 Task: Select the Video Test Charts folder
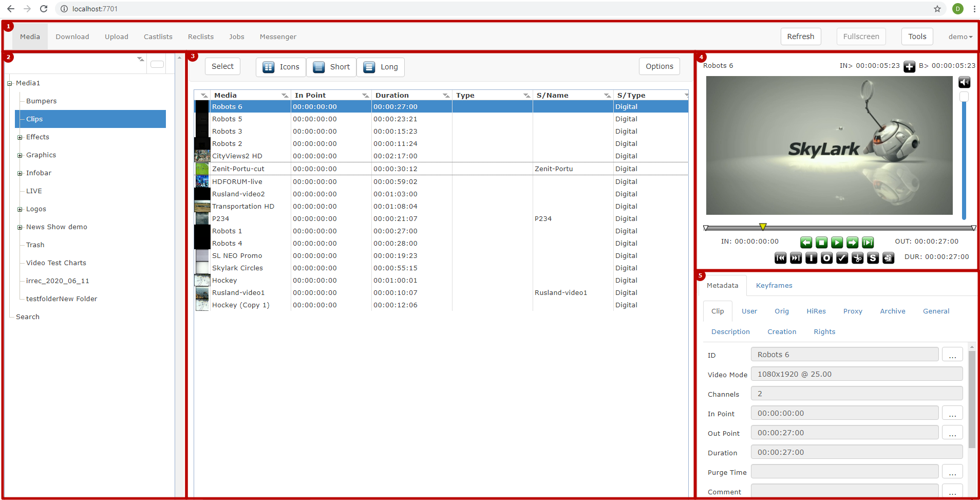tap(56, 263)
